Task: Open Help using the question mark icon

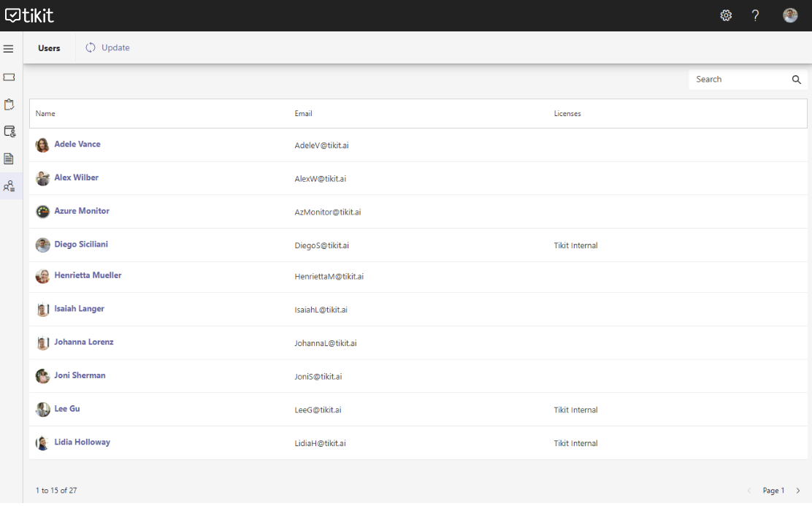Action: [755, 15]
